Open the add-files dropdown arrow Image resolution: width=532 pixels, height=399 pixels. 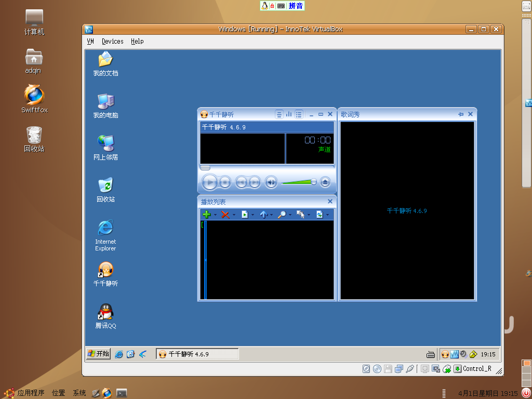tap(215, 215)
